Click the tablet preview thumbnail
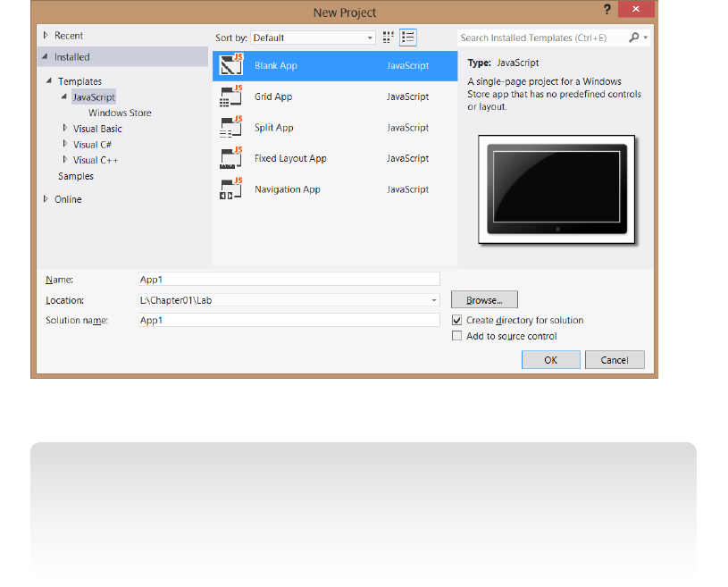The width and height of the screenshot is (728, 587). coord(556,189)
